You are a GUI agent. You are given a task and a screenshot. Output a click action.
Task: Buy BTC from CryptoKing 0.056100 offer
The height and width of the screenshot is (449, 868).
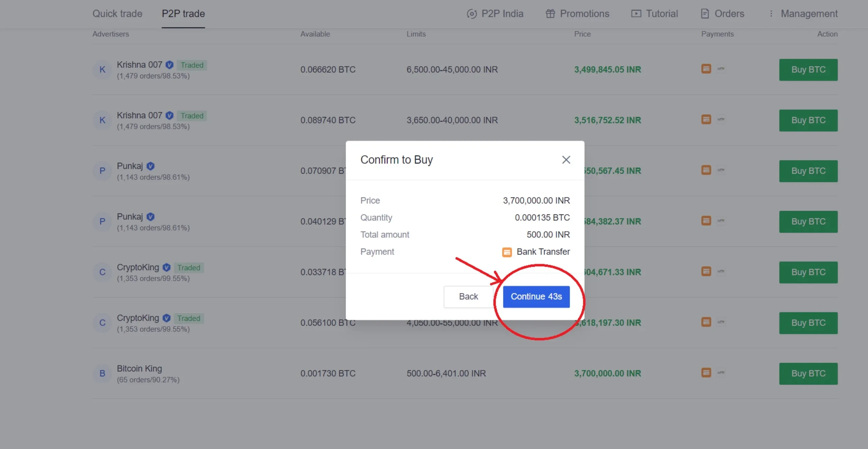[x=808, y=323]
